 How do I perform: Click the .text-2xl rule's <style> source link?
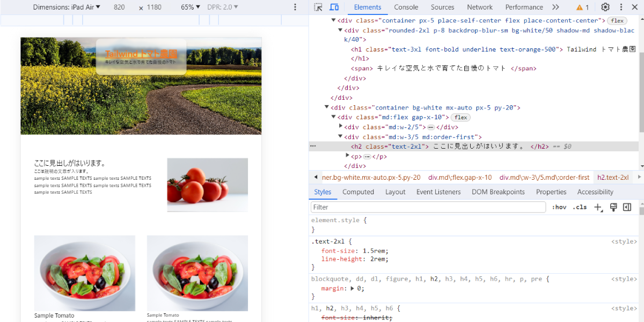[624, 242]
